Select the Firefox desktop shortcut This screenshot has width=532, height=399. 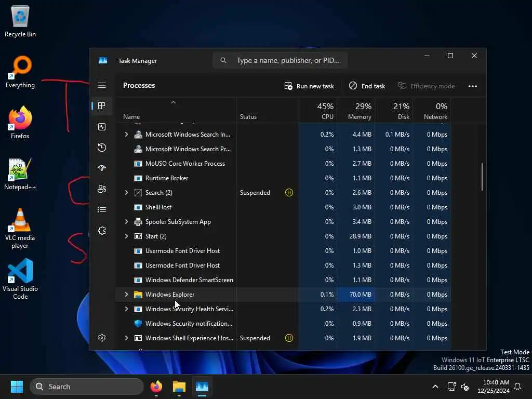pyautogui.click(x=20, y=123)
